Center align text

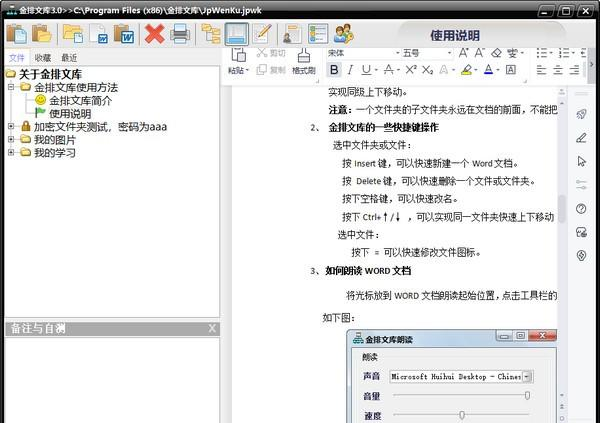coord(558,70)
